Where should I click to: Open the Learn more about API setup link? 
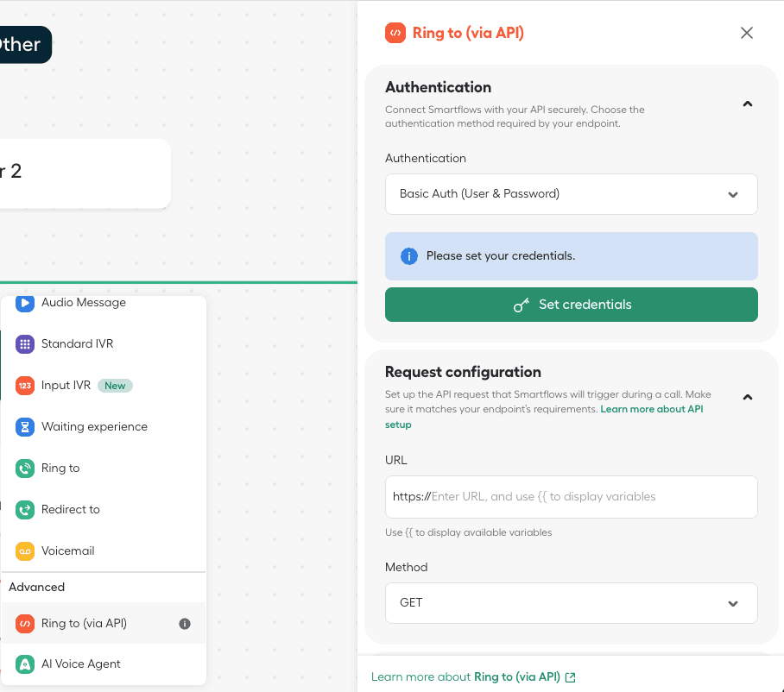(x=652, y=409)
